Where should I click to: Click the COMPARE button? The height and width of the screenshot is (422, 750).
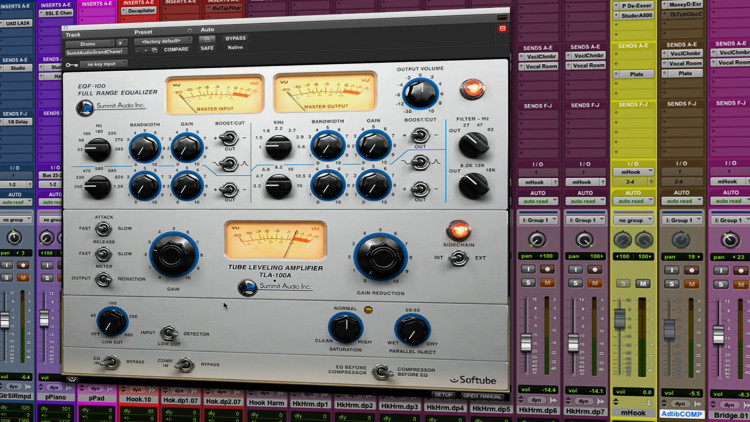click(x=176, y=49)
